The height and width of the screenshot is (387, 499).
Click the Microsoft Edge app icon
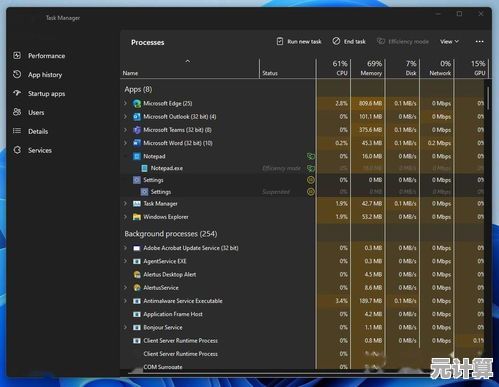[137, 103]
